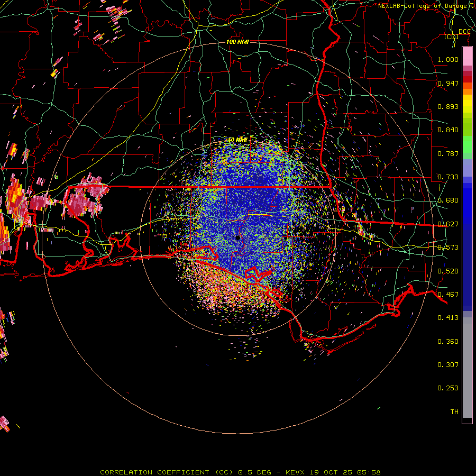This screenshot has height=476, width=476.
Task: Click the 0.413 scale value
Action: coord(448,318)
